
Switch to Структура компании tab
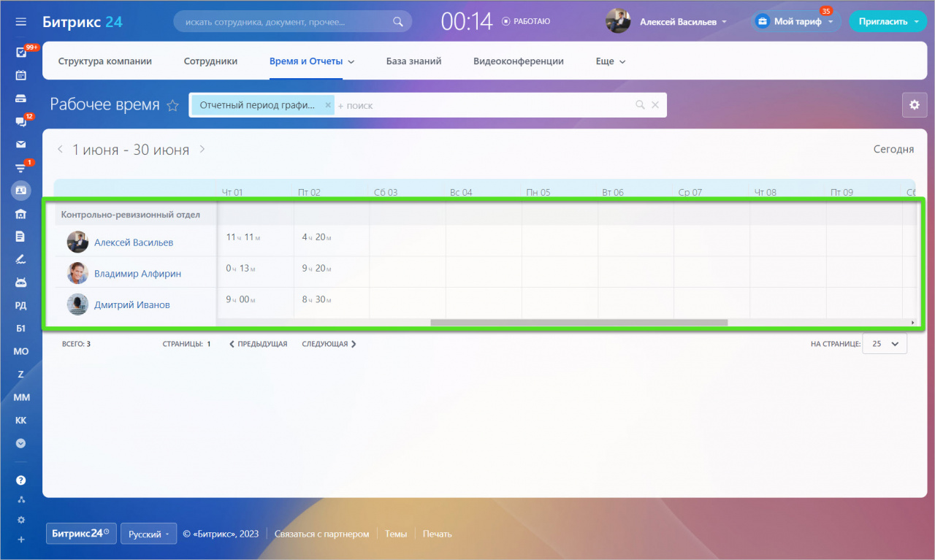[105, 61]
